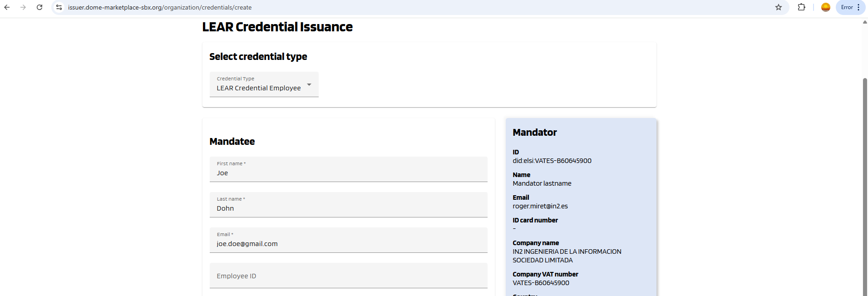Click the LEAR Credential Issuance heading

click(x=277, y=27)
